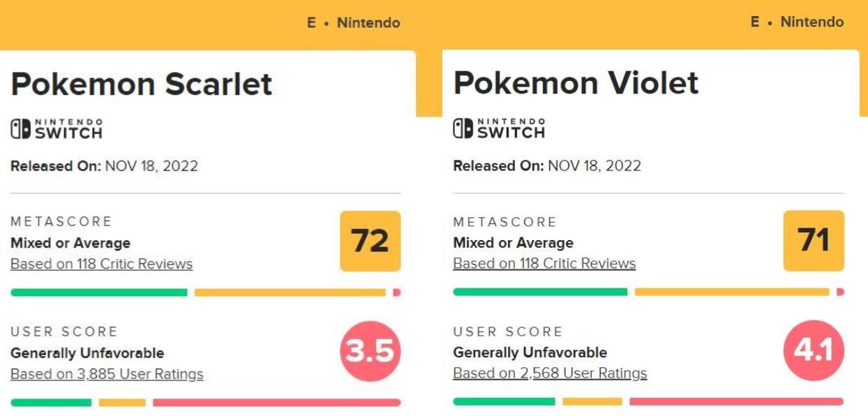Click 'E • Nintendo' label above Pokemon Violet

pyautogui.click(x=797, y=22)
